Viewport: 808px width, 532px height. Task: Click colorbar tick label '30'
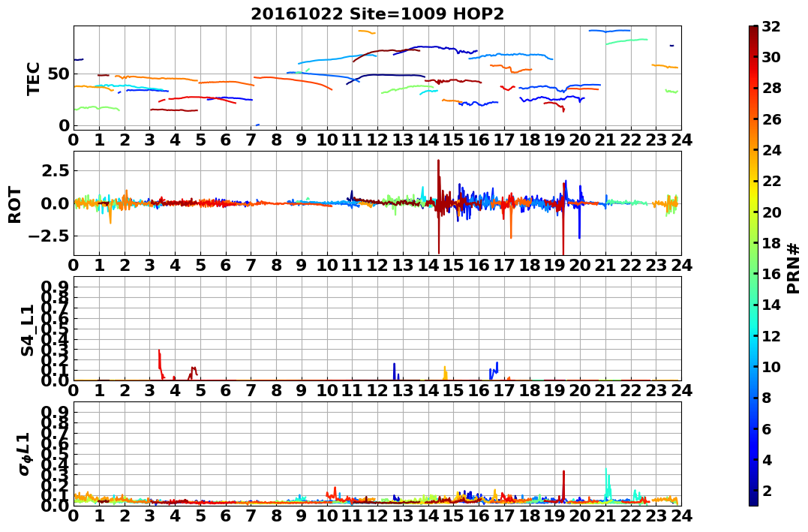pos(771,57)
